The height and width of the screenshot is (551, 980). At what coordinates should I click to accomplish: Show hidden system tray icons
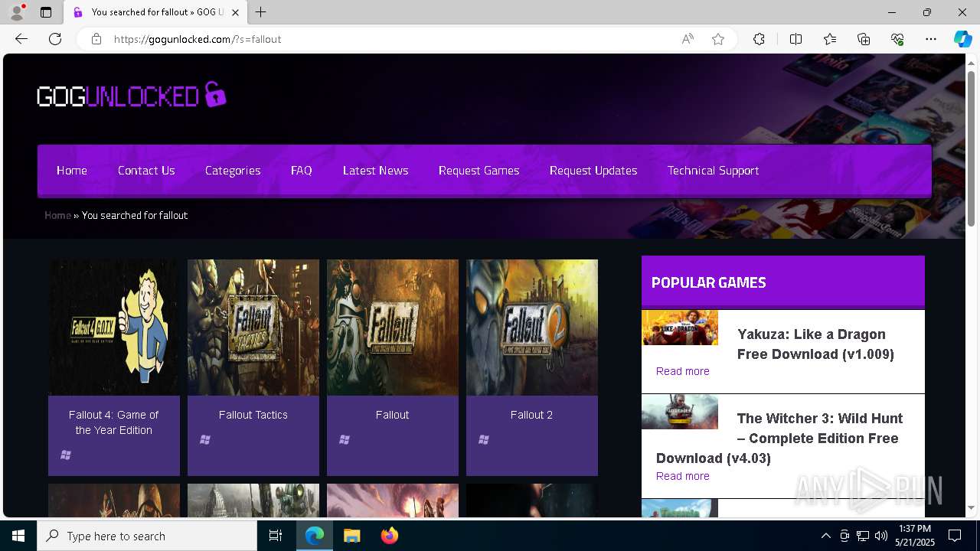pyautogui.click(x=825, y=536)
